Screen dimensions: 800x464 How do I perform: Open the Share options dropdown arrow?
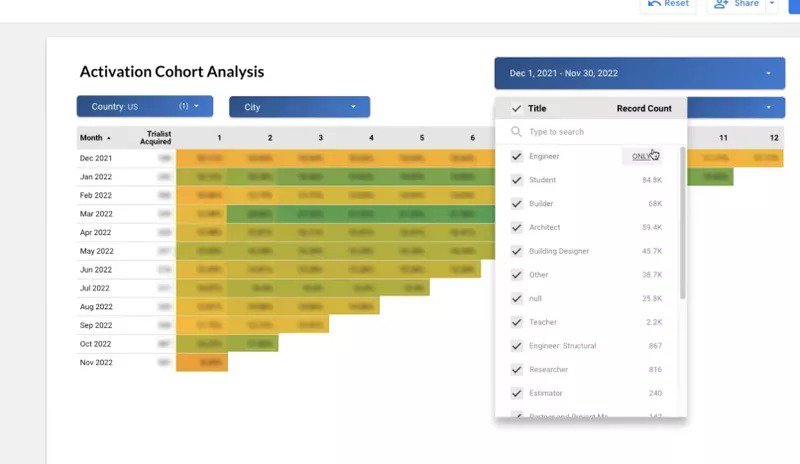click(771, 3)
